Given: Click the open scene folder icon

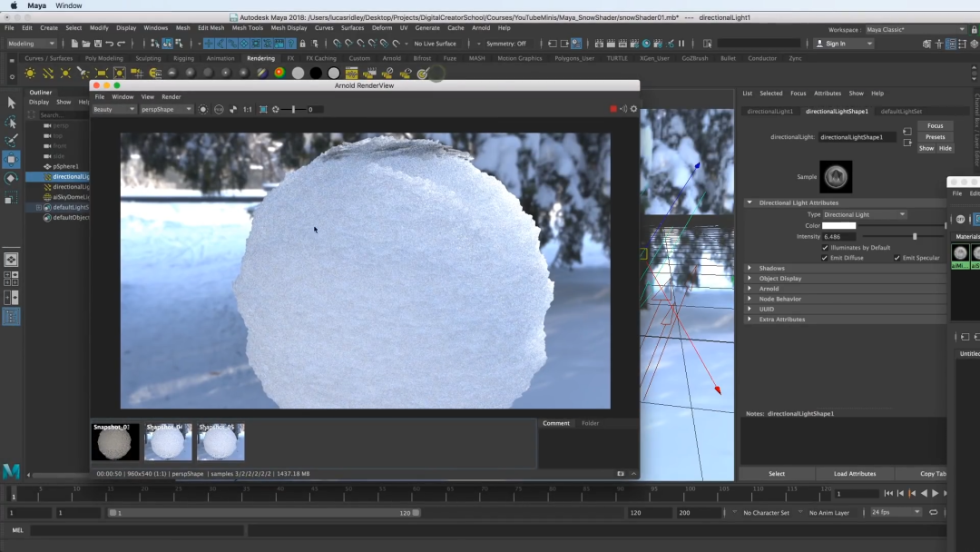Looking at the screenshot, I should (x=86, y=44).
